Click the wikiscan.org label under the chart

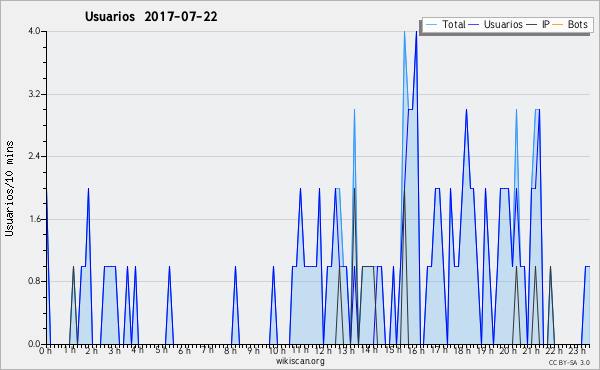pyautogui.click(x=300, y=360)
